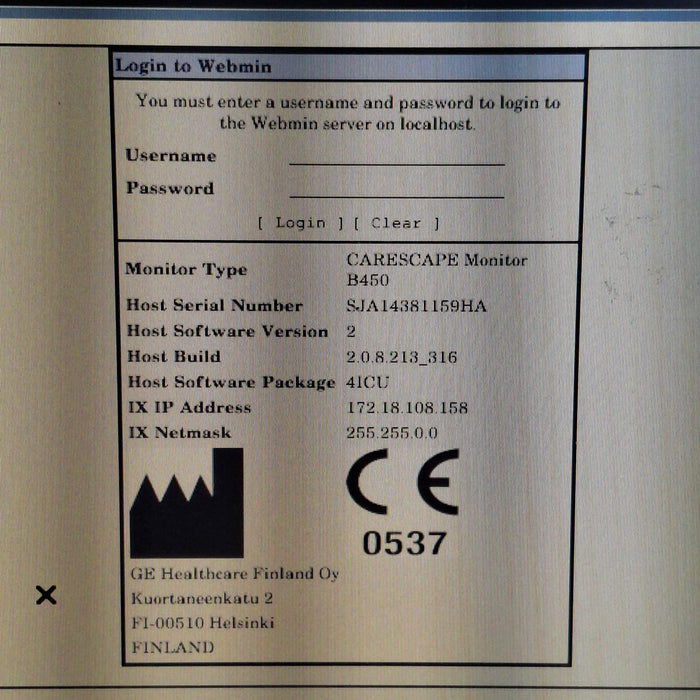Viewport: 700px width, 700px height.
Task: Click the 'Monitor Type' label
Action: [186, 270]
